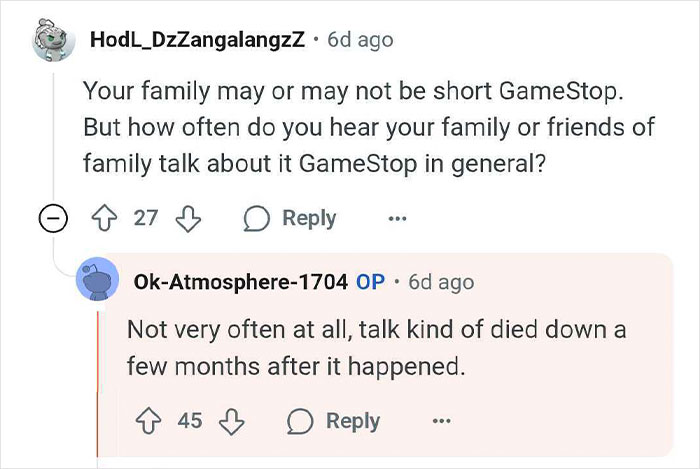Image resolution: width=700 pixels, height=469 pixels.
Task: Click the 45 vote count on the reply
Action: [x=190, y=421]
